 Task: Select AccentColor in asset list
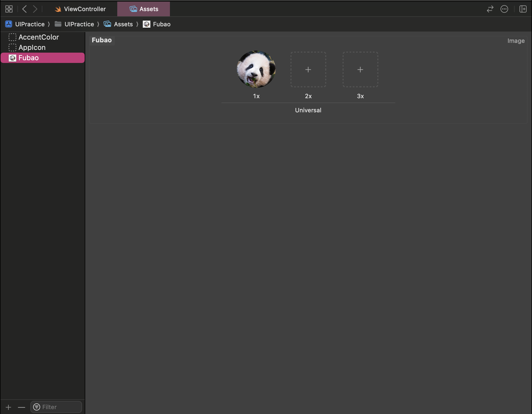(x=39, y=37)
